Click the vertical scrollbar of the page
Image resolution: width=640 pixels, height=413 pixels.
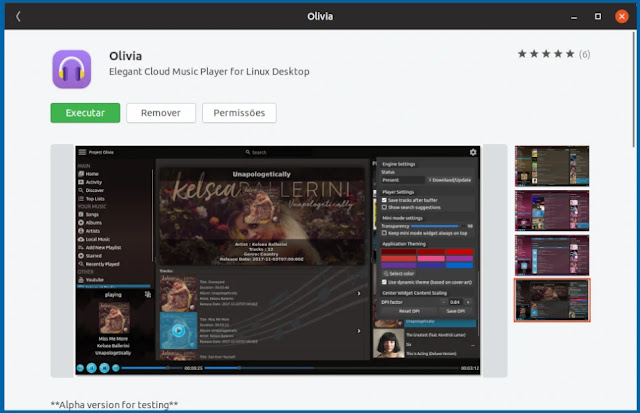click(634, 90)
